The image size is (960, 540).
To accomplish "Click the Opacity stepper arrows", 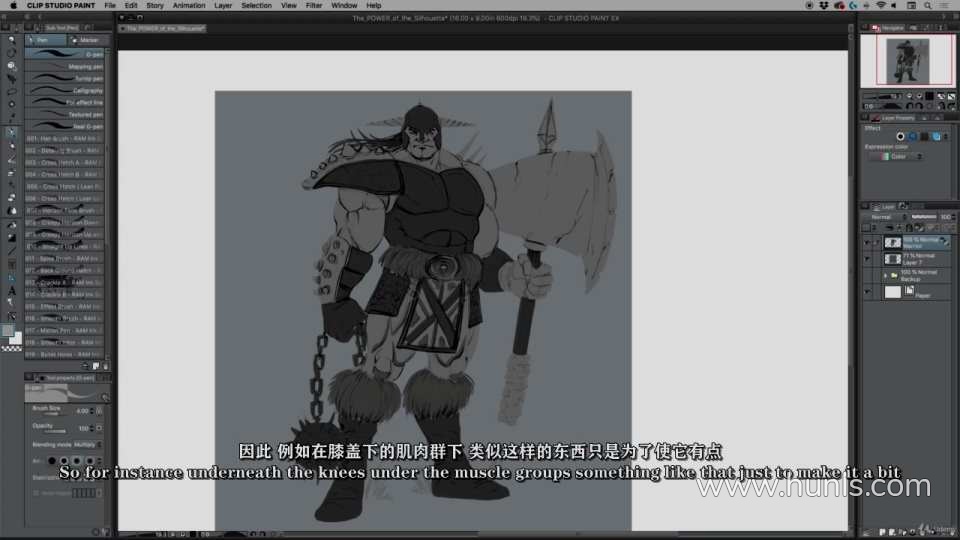I will click(x=92, y=428).
